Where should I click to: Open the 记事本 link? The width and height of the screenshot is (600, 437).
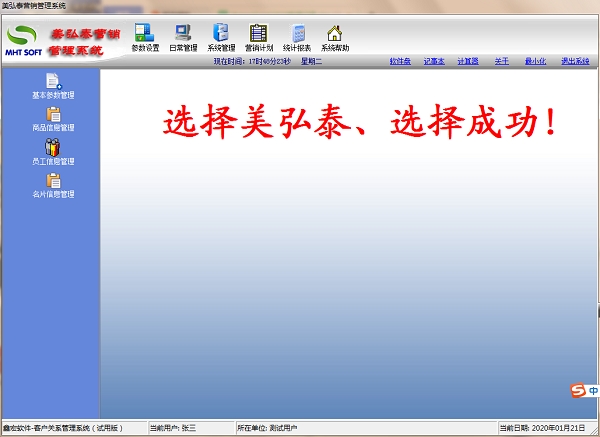tap(434, 61)
